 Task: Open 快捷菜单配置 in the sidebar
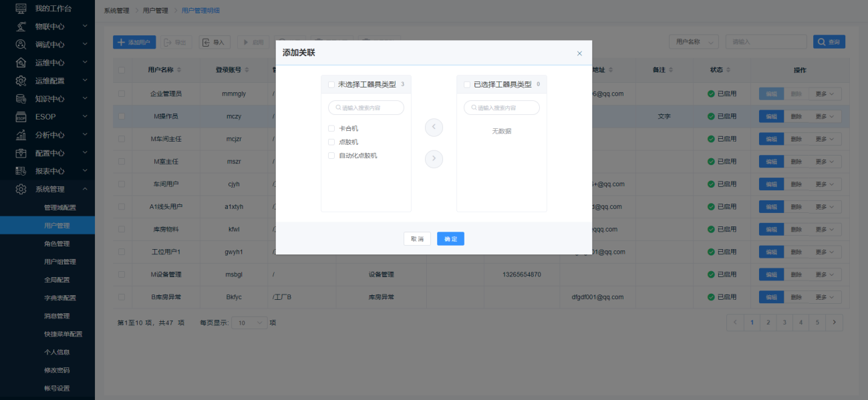click(63, 334)
